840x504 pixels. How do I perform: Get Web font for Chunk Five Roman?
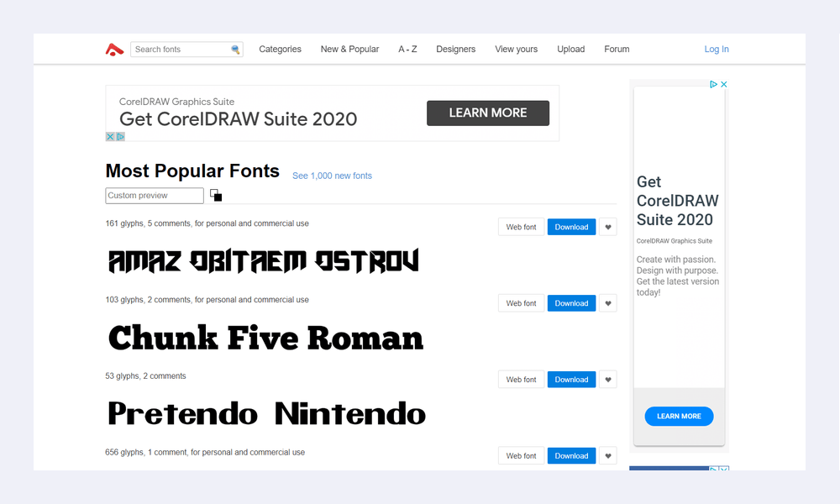tap(522, 303)
